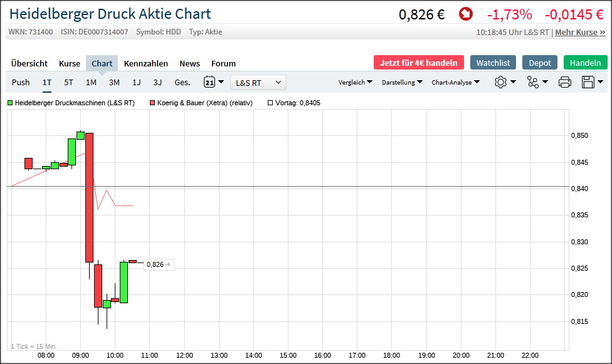The image size is (612, 364).
Task: Open the Chart-Analyse dropdown
Action: point(455,82)
